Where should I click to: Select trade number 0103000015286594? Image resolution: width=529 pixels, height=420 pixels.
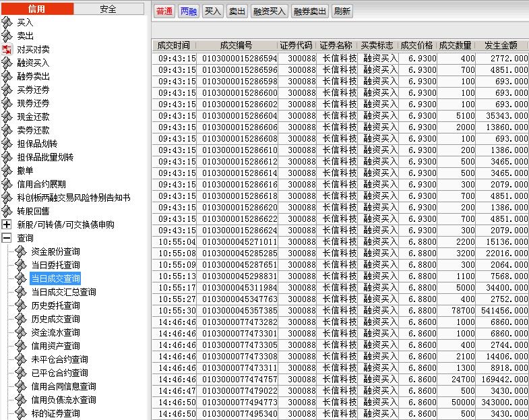tap(239, 59)
